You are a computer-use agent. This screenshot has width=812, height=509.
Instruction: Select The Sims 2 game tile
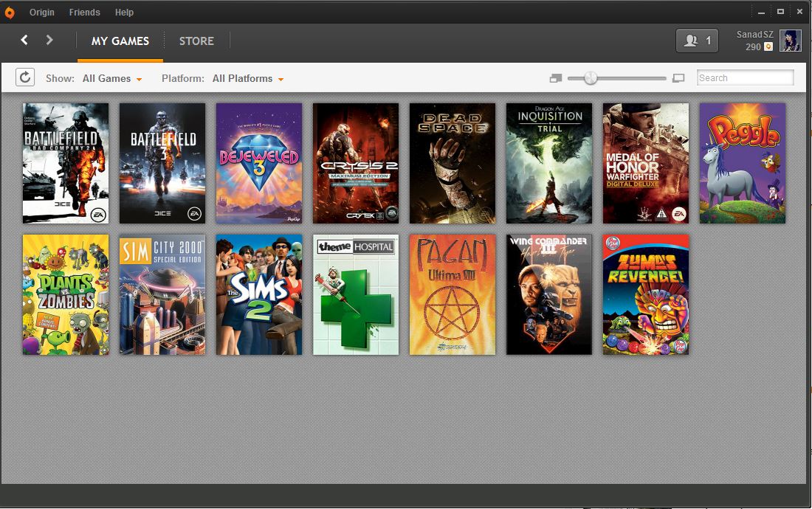point(259,294)
